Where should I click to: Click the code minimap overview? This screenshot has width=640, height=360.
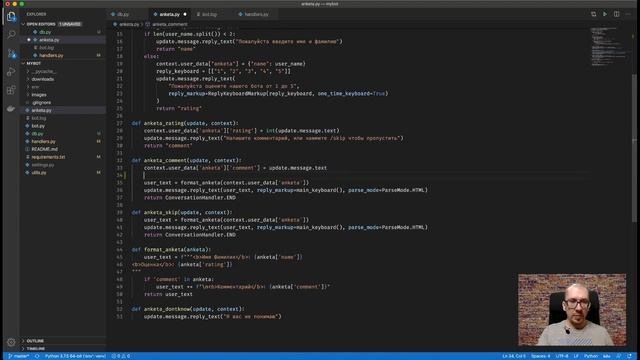[609, 47]
